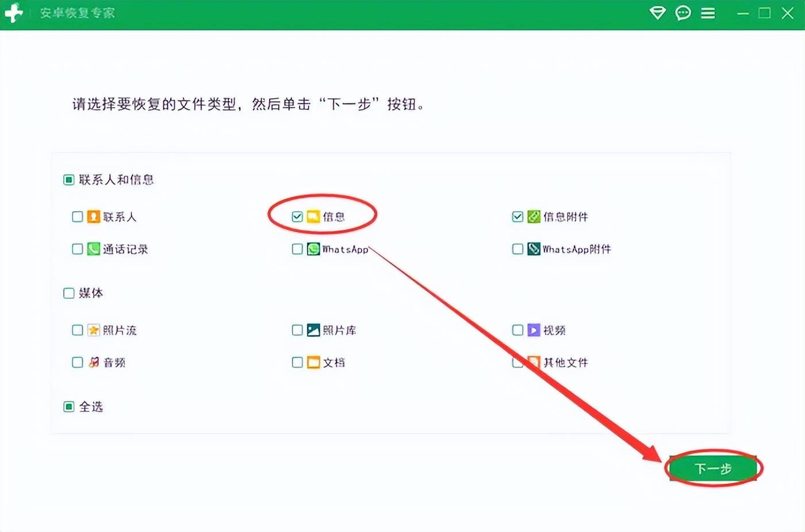Click the photo stream star icon beside 照片流
Image resolution: width=805 pixels, height=532 pixels.
click(x=94, y=330)
